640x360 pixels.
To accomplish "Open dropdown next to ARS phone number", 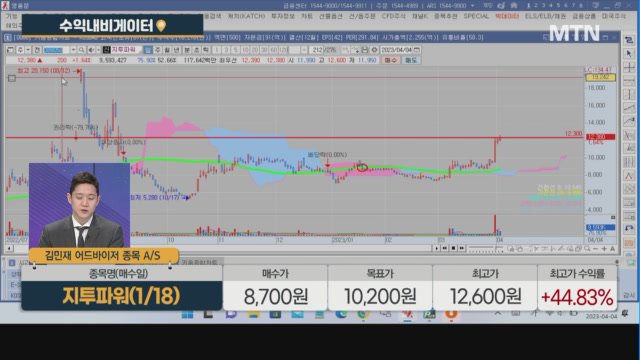I will pyautogui.click(x=472, y=6).
